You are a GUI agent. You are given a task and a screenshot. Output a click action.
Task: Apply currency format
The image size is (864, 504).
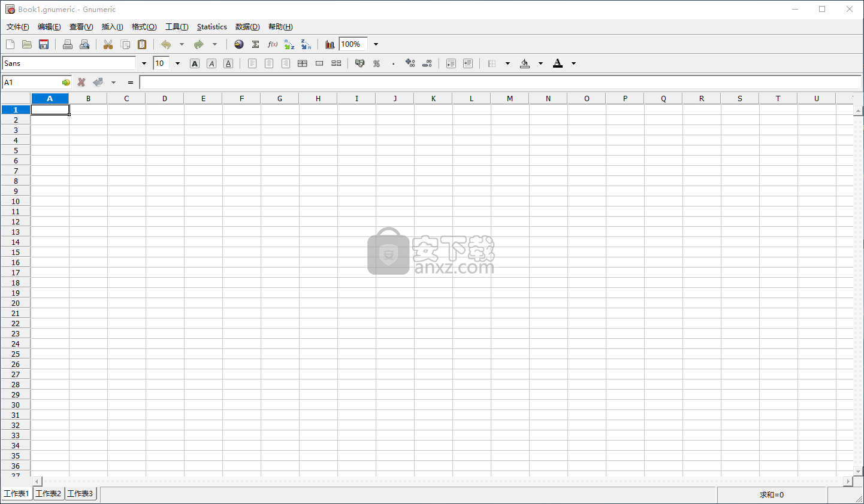tap(360, 63)
